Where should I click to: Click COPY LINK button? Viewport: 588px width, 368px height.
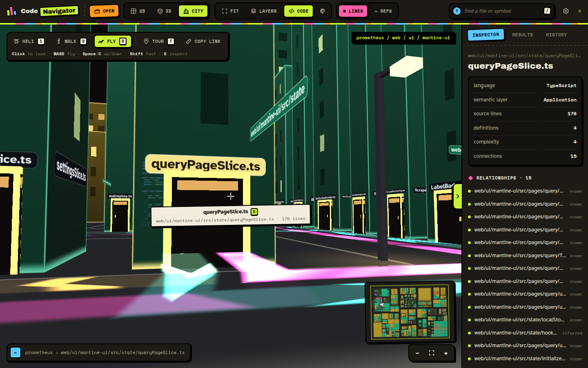[x=203, y=41]
